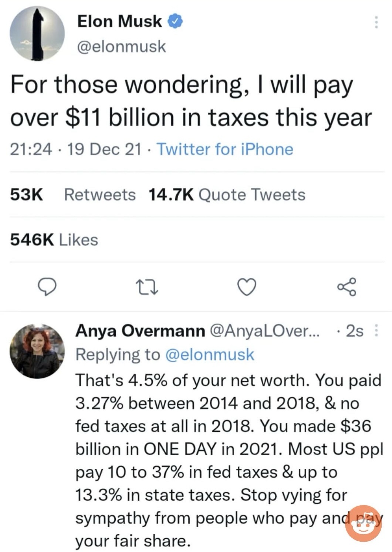The height and width of the screenshot is (552, 392).
Task: Open Anya Overmann's display name
Action: click(x=141, y=330)
